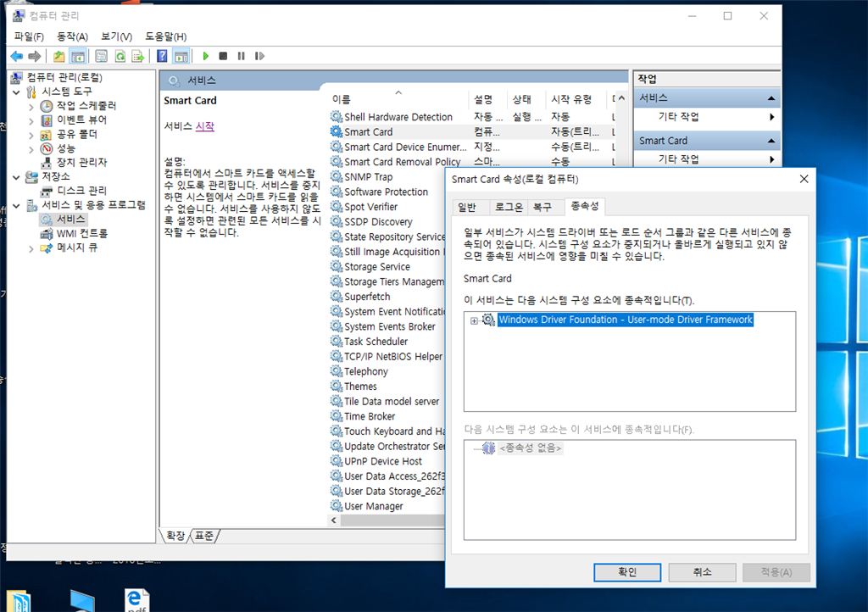
Task: Collapse 서비스 및 응용 프로그램 node
Action: click(x=17, y=206)
